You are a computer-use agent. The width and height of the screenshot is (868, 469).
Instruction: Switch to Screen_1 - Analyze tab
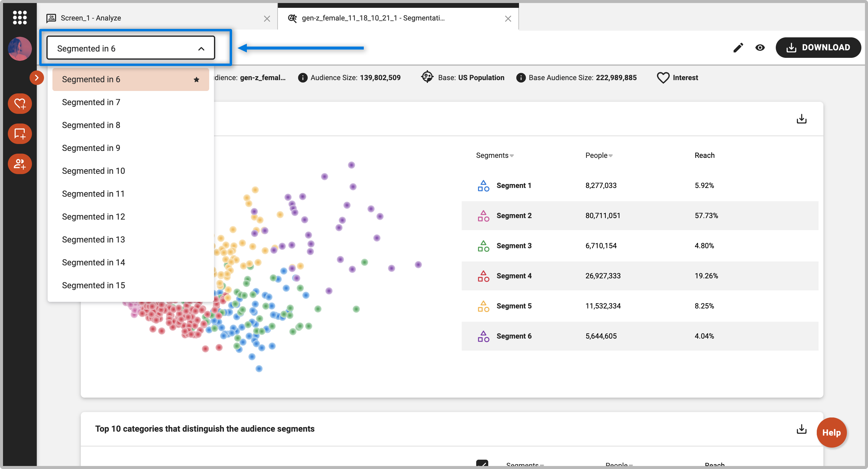[91, 18]
